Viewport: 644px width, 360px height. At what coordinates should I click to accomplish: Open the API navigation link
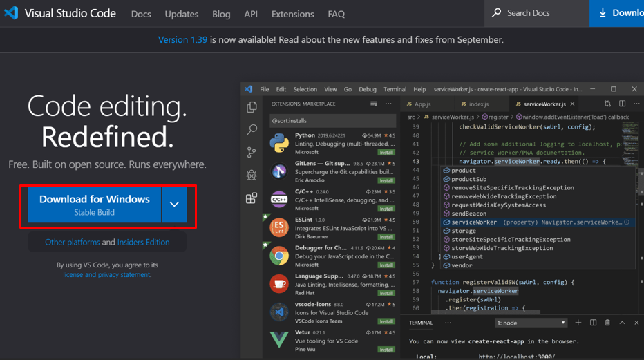pos(251,14)
